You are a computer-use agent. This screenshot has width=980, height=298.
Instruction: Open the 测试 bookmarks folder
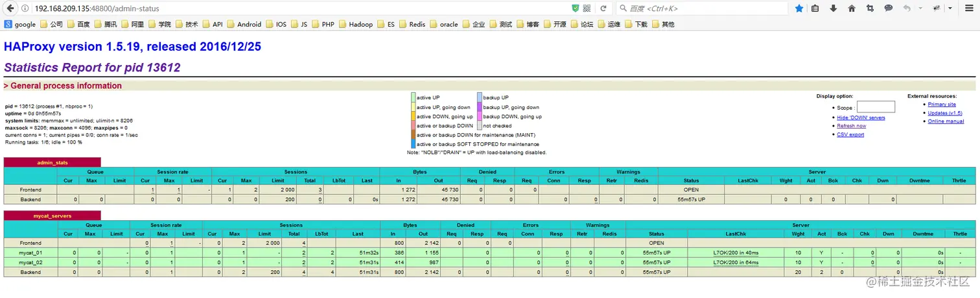coord(501,24)
